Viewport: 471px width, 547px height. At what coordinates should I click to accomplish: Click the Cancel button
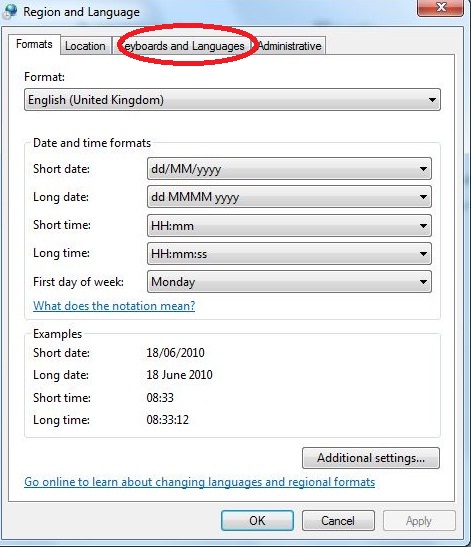point(338,521)
